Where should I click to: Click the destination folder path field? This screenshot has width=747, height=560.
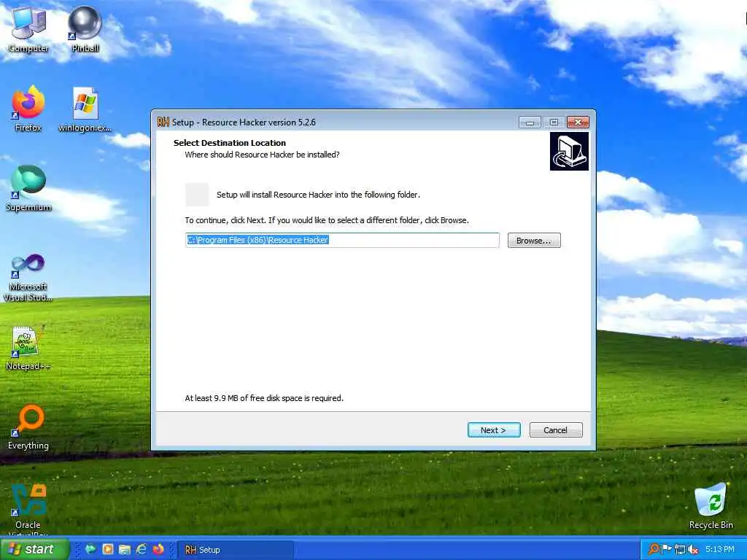342,240
